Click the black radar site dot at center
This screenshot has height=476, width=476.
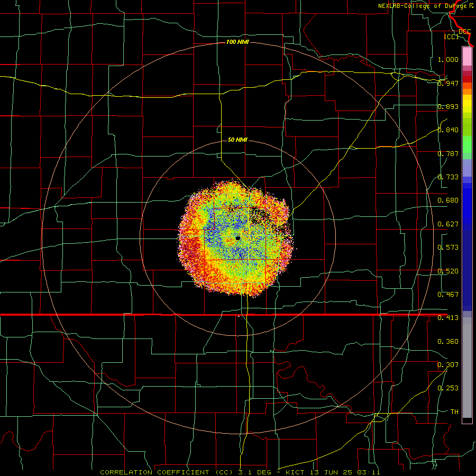237,239
